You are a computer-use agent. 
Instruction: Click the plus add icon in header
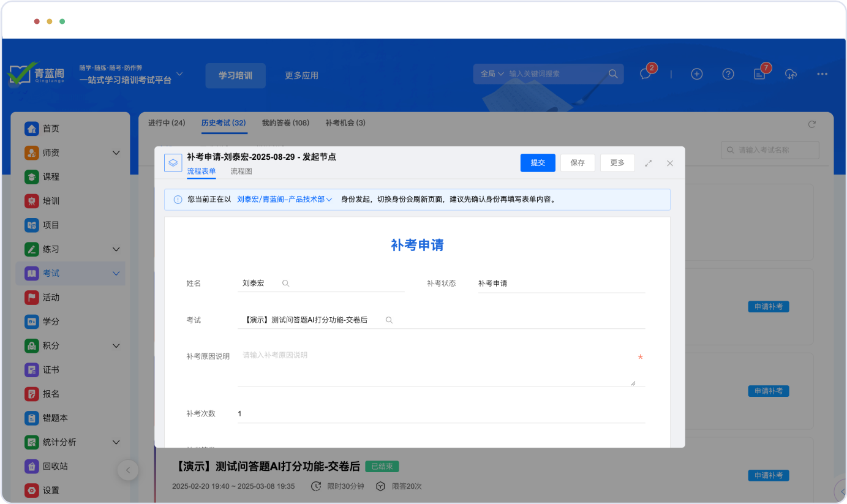click(696, 74)
